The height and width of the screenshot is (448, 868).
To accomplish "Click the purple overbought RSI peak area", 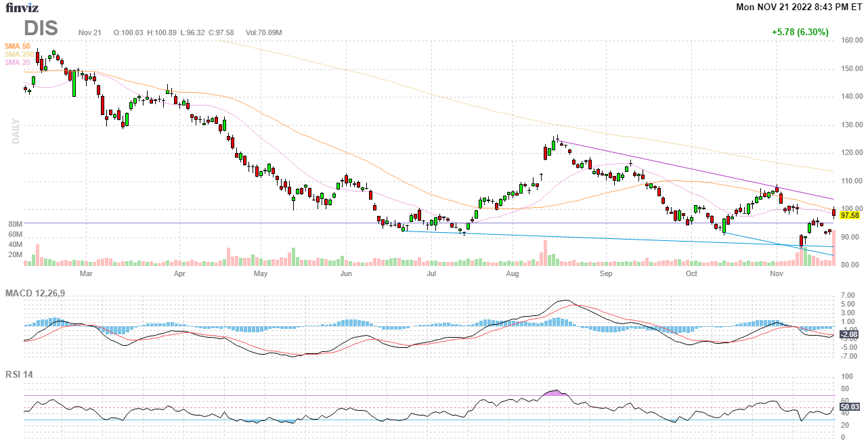I will coord(555,393).
